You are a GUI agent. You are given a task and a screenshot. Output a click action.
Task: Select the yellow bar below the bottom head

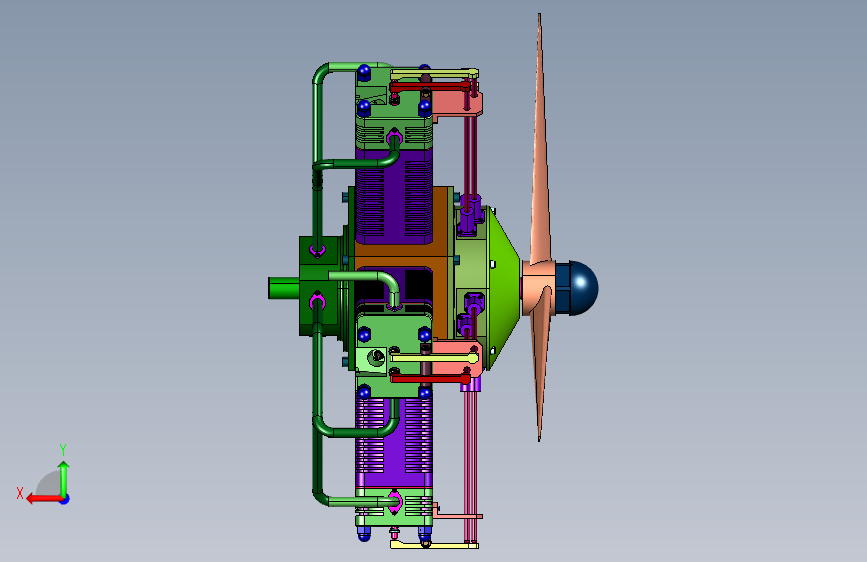tap(434, 545)
